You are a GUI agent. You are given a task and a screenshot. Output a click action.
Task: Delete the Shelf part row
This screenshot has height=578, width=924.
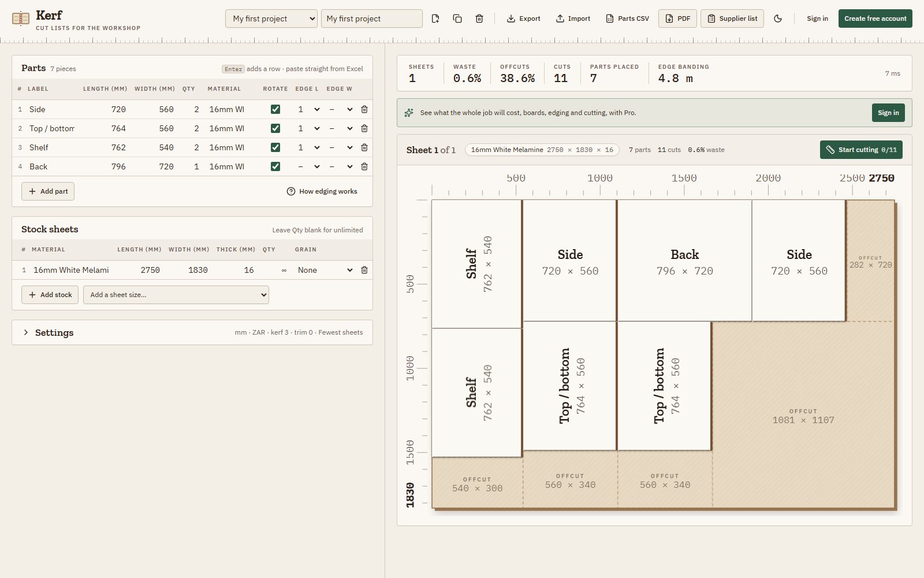364,147
